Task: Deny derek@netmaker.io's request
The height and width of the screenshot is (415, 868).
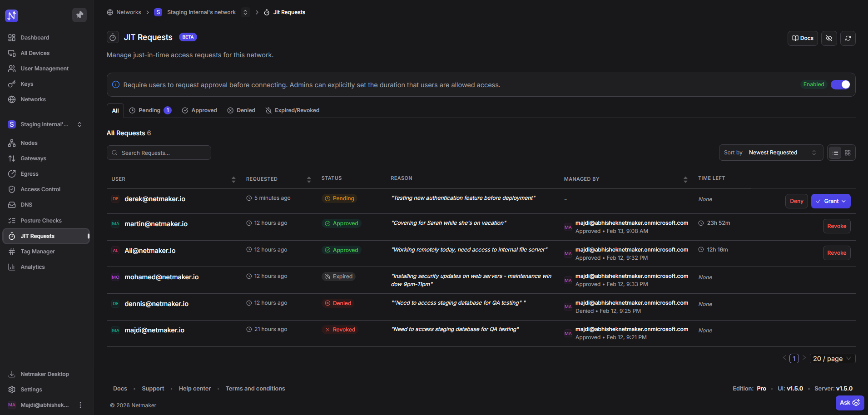Action: [796, 201]
